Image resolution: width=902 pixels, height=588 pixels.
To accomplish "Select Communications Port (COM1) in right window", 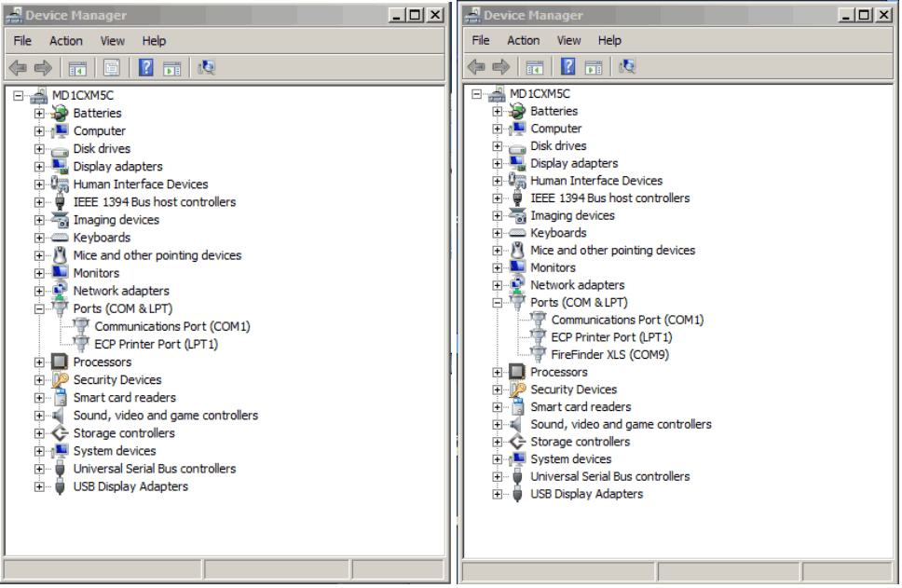I will [x=627, y=320].
